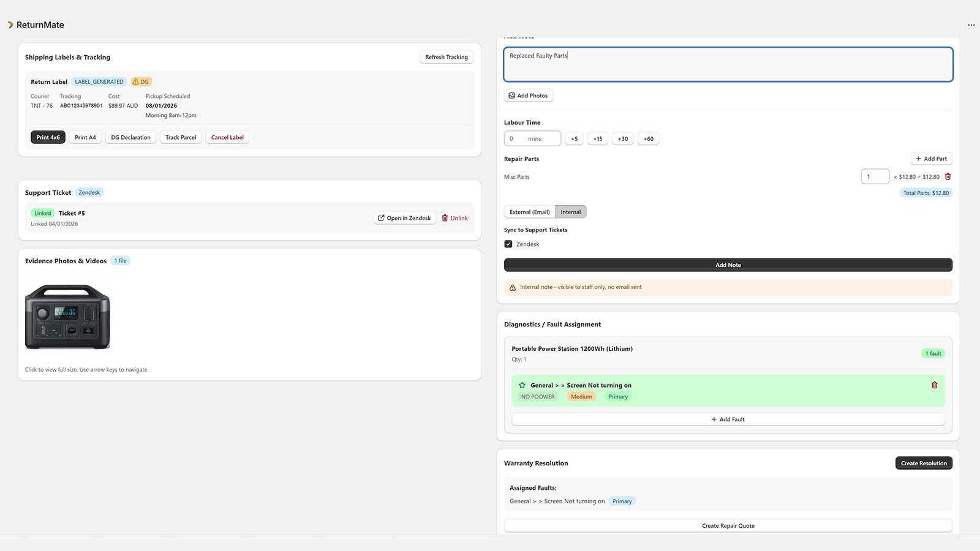Click Portable Power Station 1200Wh (Lithium) title

coord(572,348)
